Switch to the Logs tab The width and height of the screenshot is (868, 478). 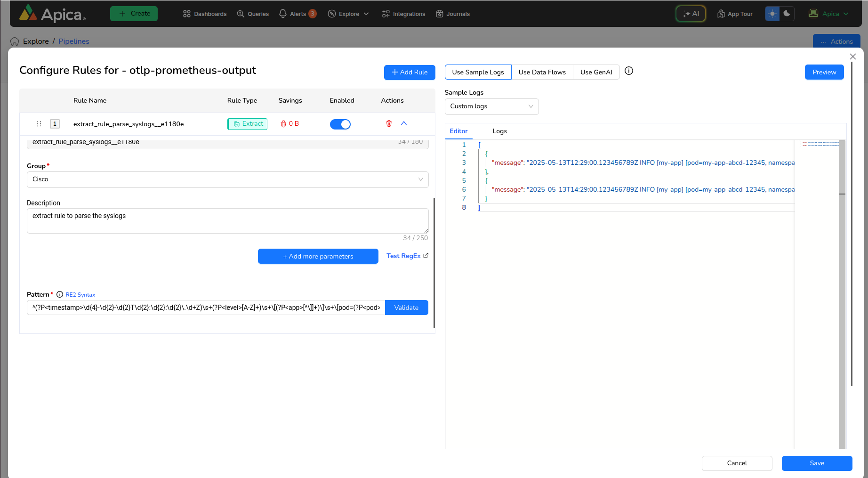pyautogui.click(x=499, y=131)
